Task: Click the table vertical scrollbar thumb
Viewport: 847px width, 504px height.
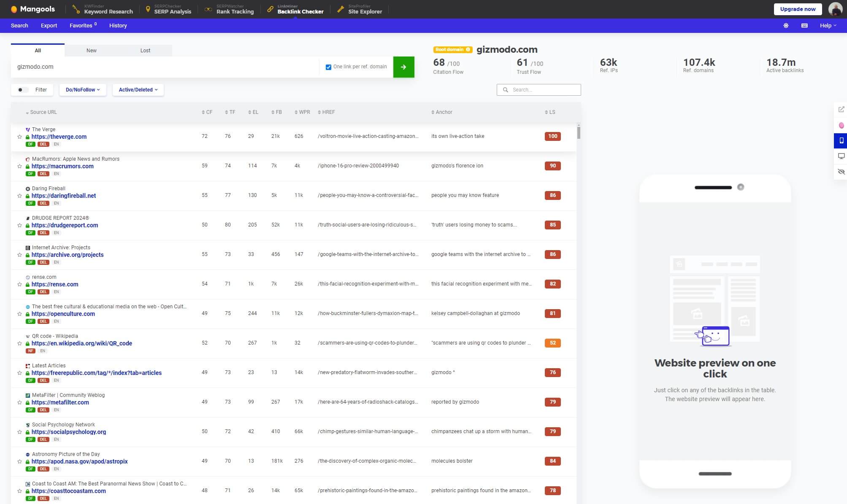Action: coord(578,133)
